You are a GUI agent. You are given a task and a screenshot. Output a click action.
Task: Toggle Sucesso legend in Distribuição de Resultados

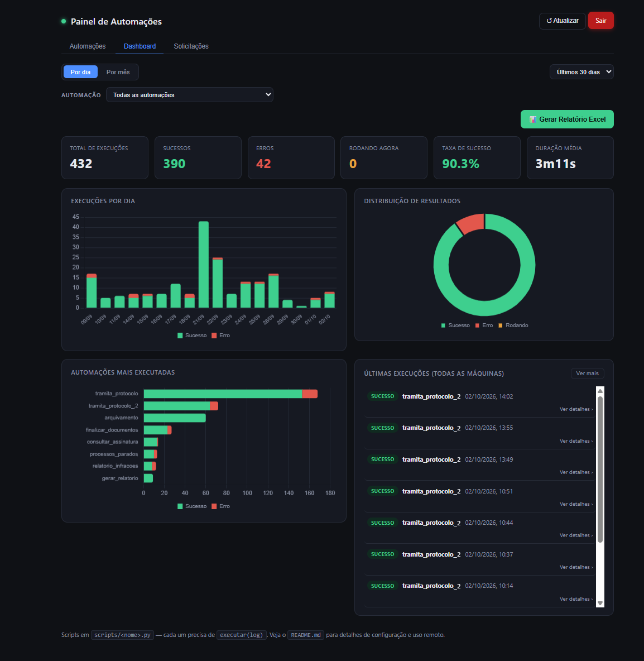coord(455,325)
